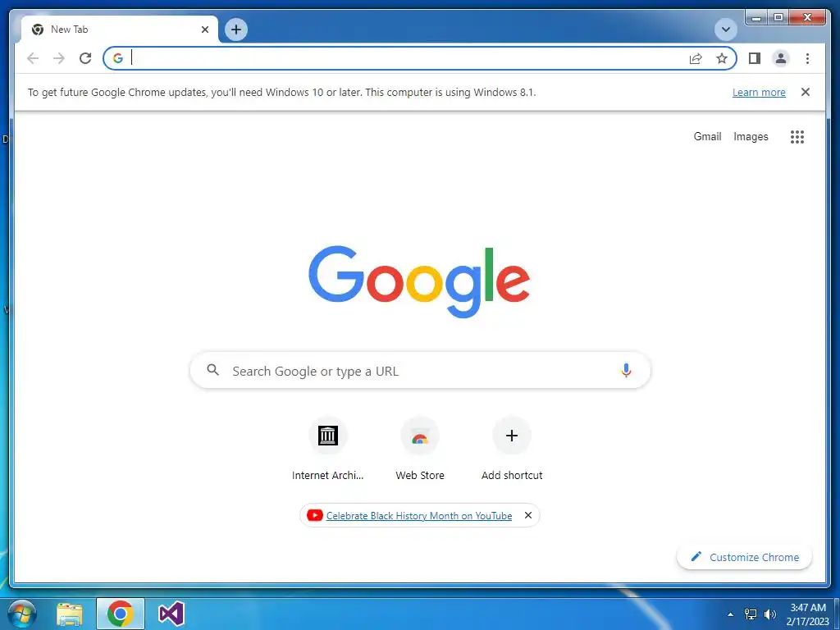840x630 pixels.
Task: Close the New Tab tab
Action: click(x=204, y=30)
